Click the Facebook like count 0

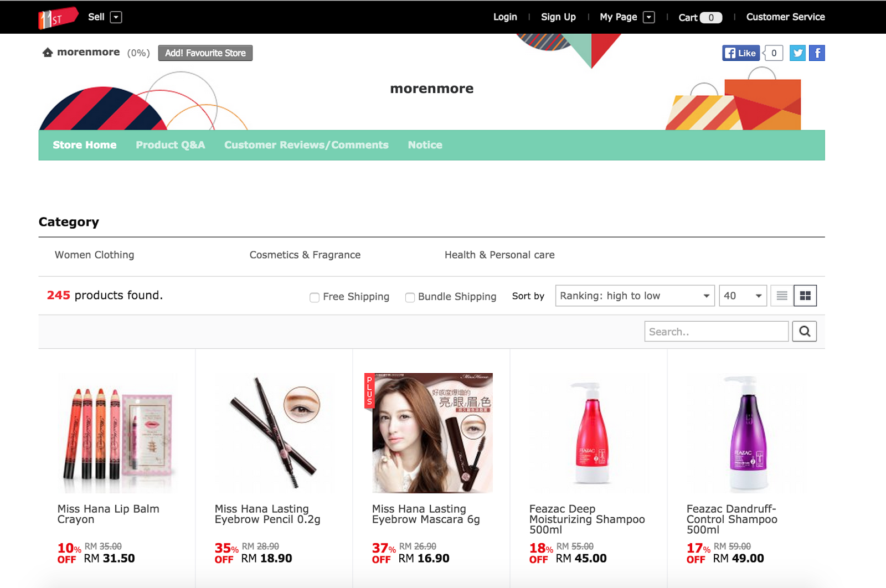(774, 53)
